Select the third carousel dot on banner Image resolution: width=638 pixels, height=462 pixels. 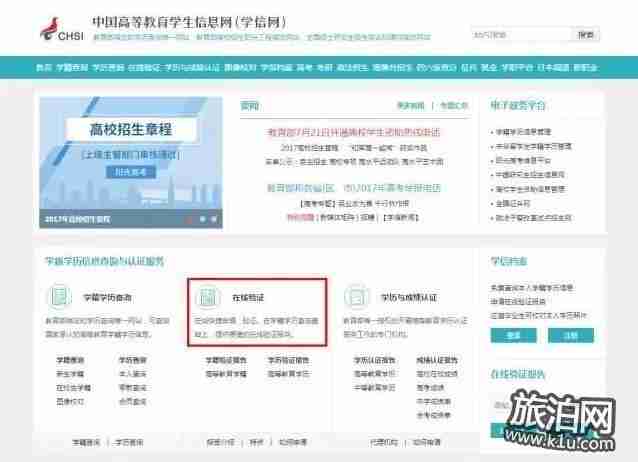214,219
